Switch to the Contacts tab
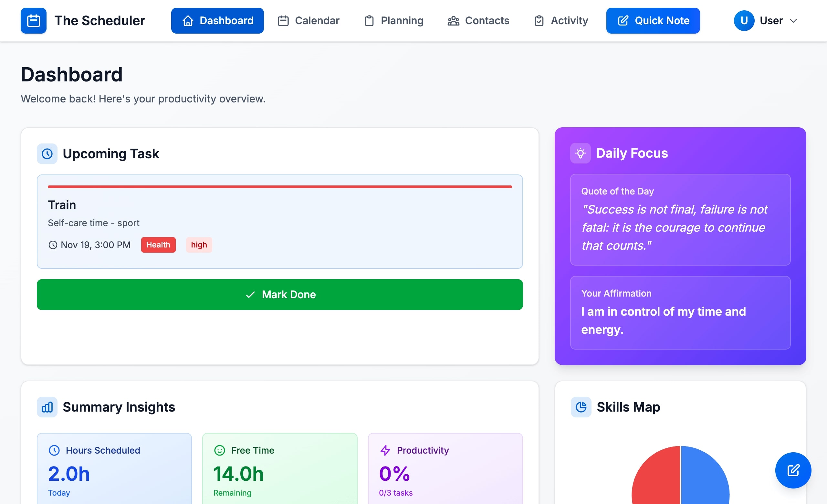The width and height of the screenshot is (827, 504). 478,21
